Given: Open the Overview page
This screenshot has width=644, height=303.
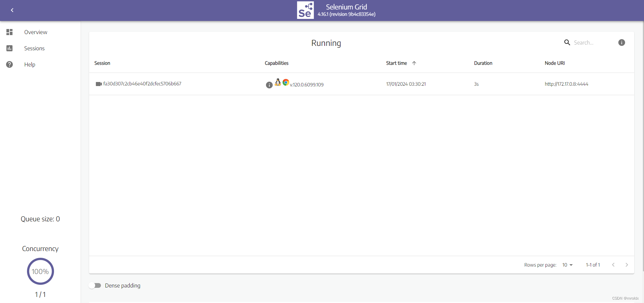Looking at the screenshot, I should (x=36, y=32).
